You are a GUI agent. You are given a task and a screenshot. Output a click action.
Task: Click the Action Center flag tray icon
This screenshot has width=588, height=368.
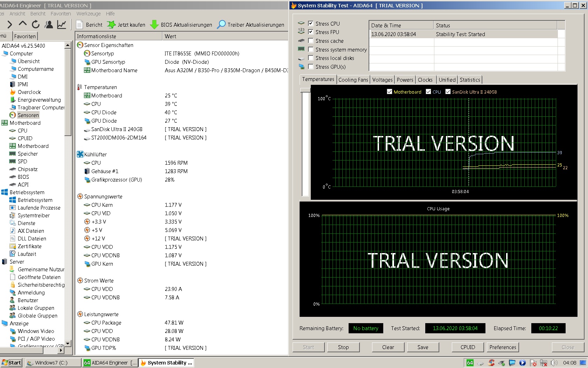(x=533, y=363)
